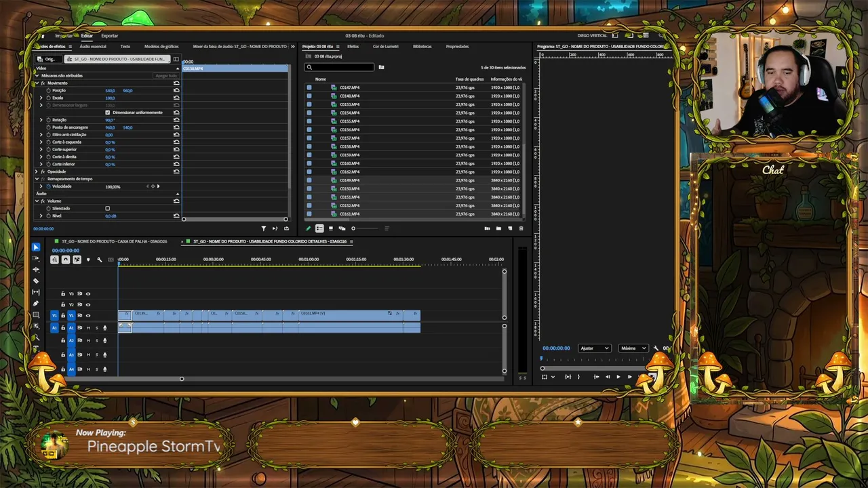
Task: Click the Posição 540,0 value
Action: coord(110,90)
